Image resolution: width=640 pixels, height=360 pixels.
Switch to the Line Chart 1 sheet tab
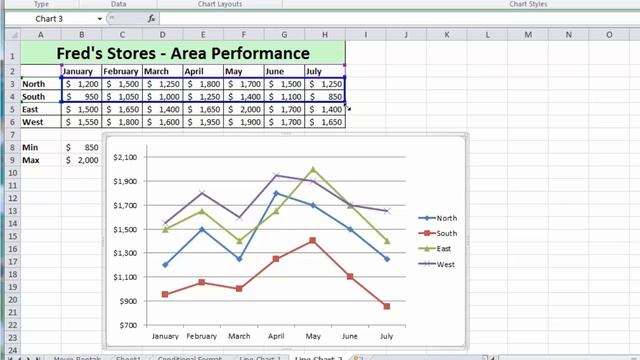(x=260, y=358)
